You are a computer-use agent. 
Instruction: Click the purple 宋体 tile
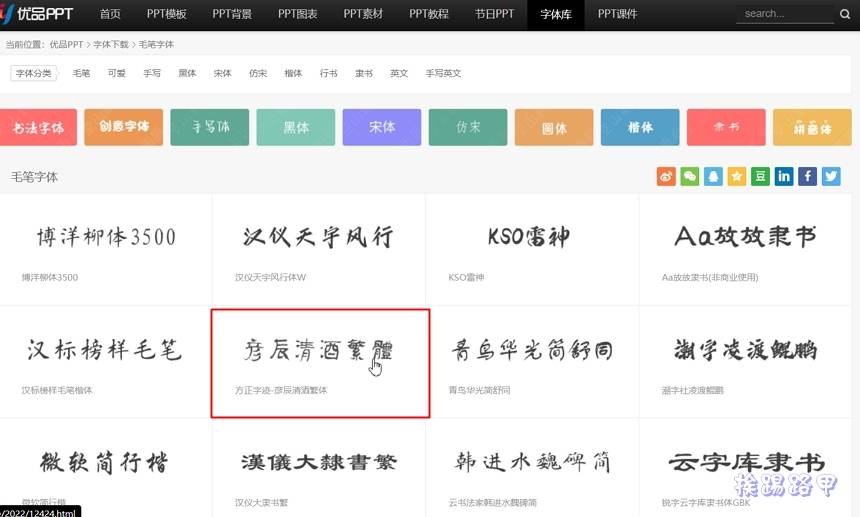click(382, 127)
